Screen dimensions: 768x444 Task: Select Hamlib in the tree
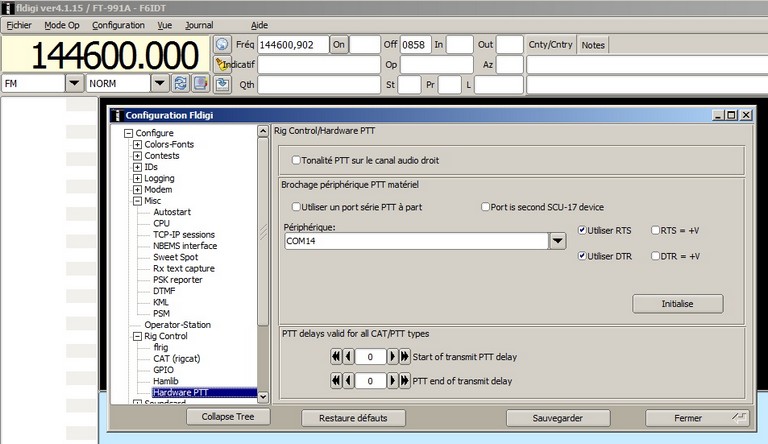[166, 381]
